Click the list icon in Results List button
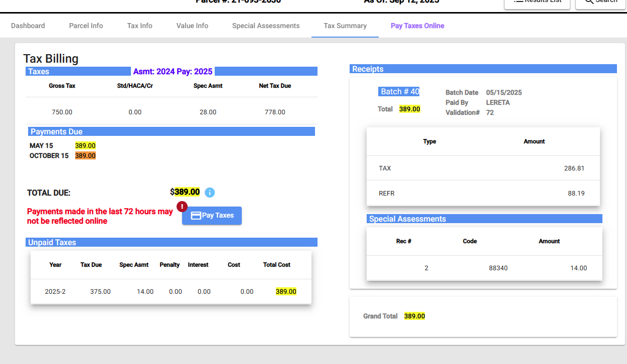Screen dimensions: 627x364 [x=519, y=2]
